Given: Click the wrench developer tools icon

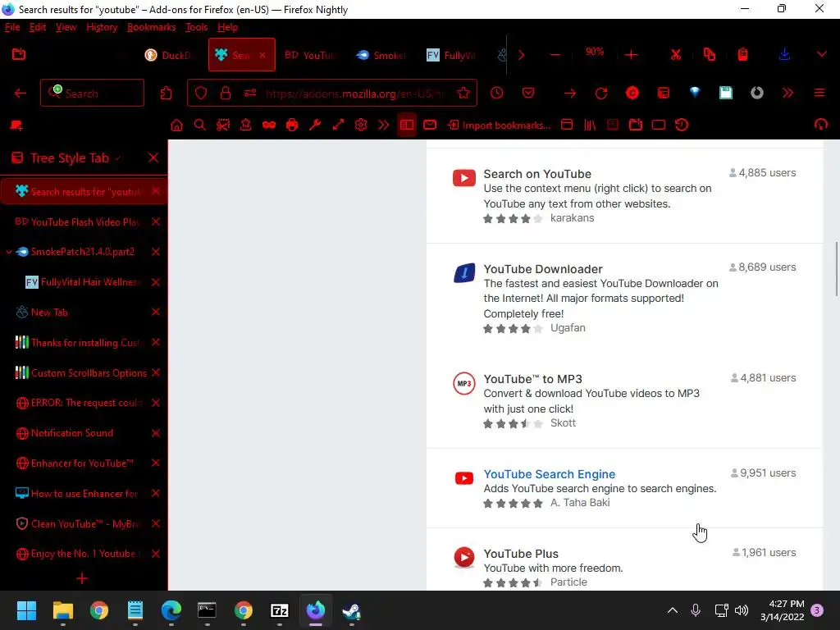Looking at the screenshot, I should pyautogui.click(x=315, y=126).
